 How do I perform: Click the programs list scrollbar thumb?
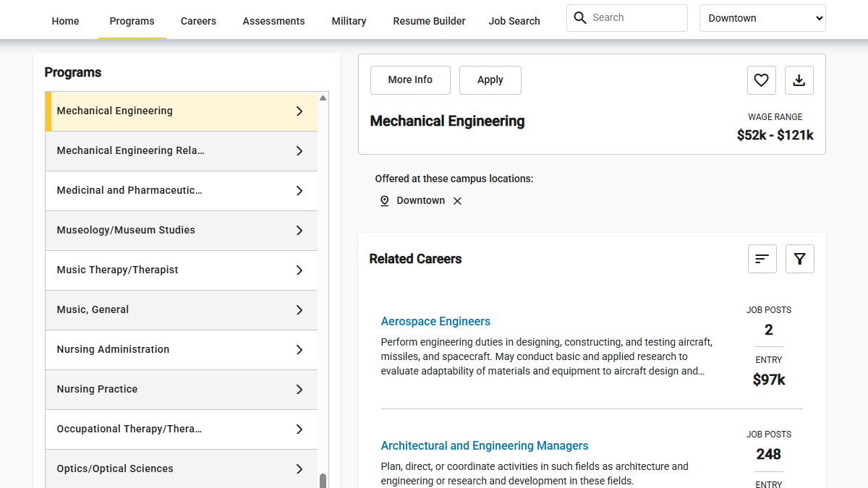click(323, 481)
